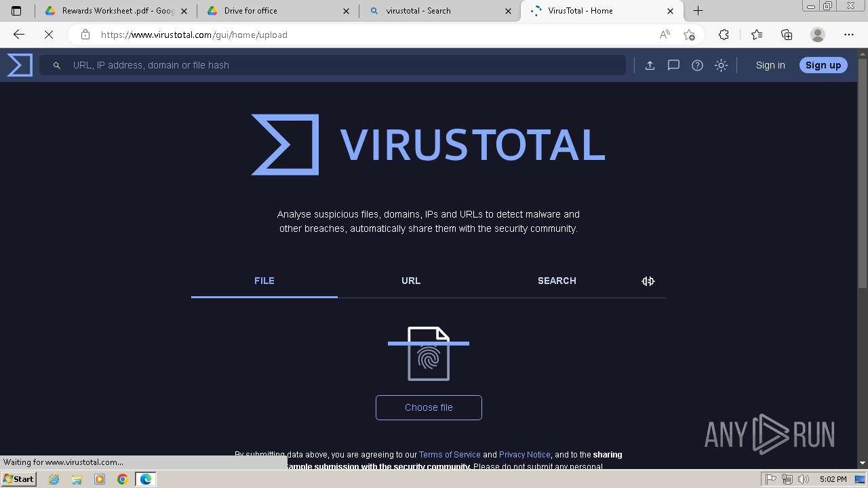Open the Settings and more ellipsis menu
Image resolution: width=868 pixels, height=488 pixels.
point(849,35)
